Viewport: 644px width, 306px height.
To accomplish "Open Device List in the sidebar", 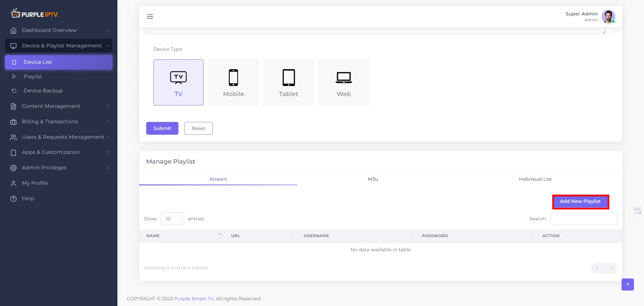I will pyautogui.click(x=59, y=62).
